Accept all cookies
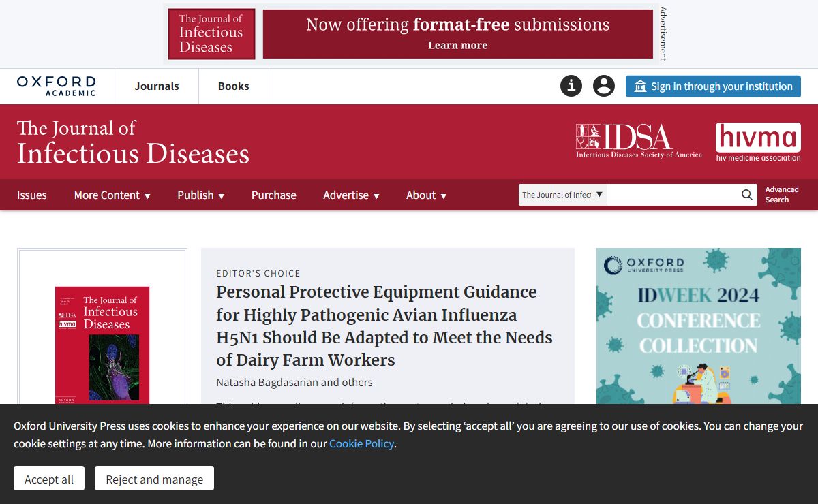 [49, 479]
